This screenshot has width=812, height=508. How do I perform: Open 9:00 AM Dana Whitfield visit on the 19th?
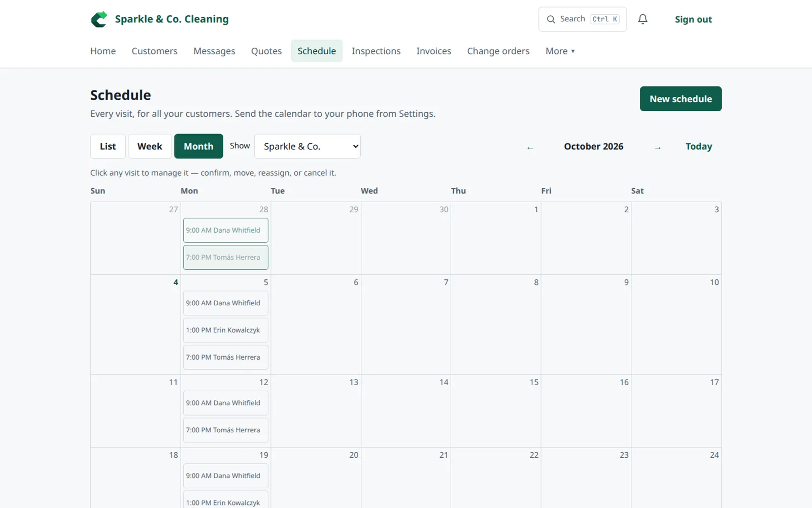coord(226,476)
